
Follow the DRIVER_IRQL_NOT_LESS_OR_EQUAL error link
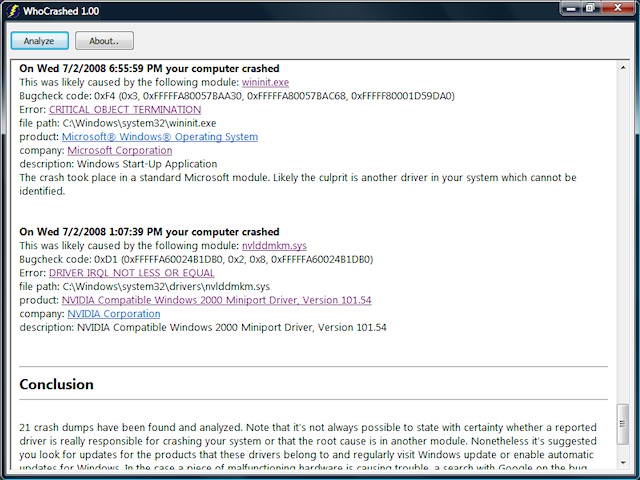(132, 273)
